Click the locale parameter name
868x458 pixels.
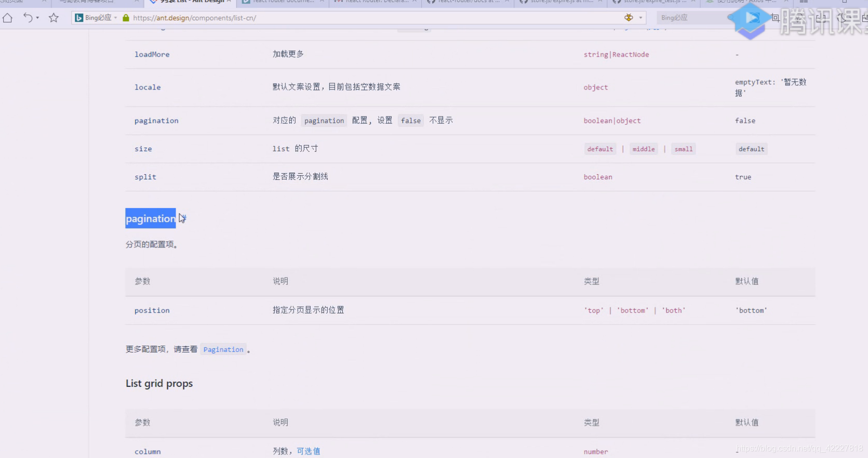click(x=148, y=87)
